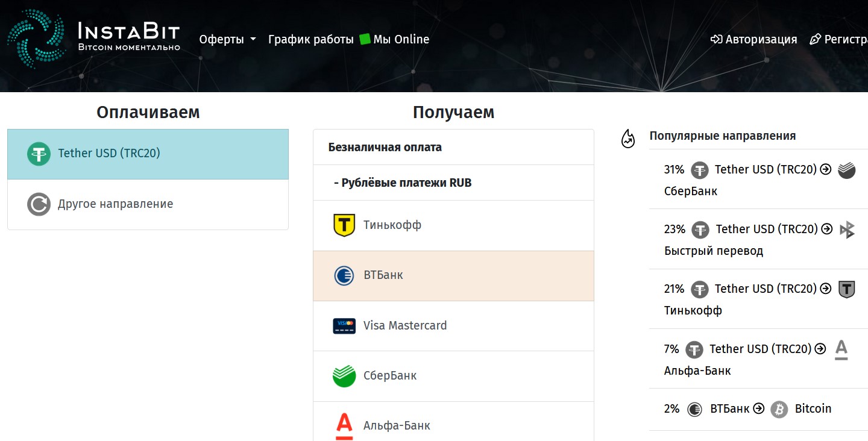Click the InstaBit spiral logo

tap(36, 37)
